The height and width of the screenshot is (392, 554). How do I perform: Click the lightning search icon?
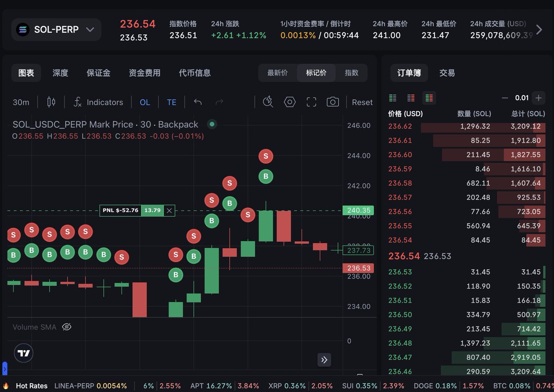click(268, 102)
